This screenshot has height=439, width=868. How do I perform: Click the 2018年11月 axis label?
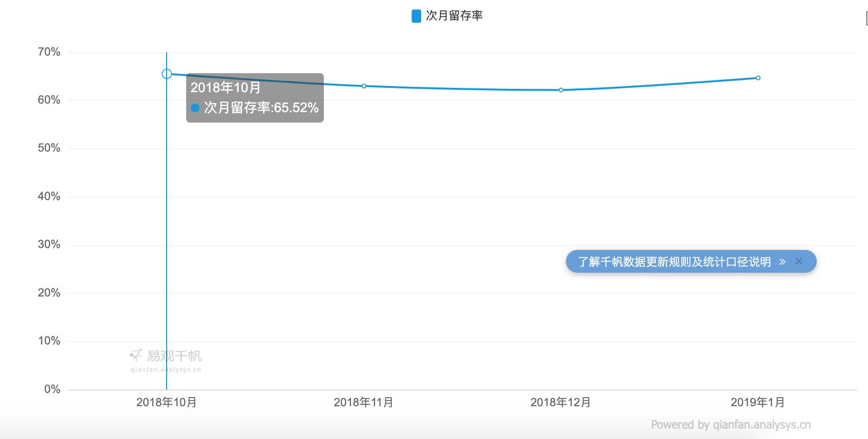pos(364,402)
